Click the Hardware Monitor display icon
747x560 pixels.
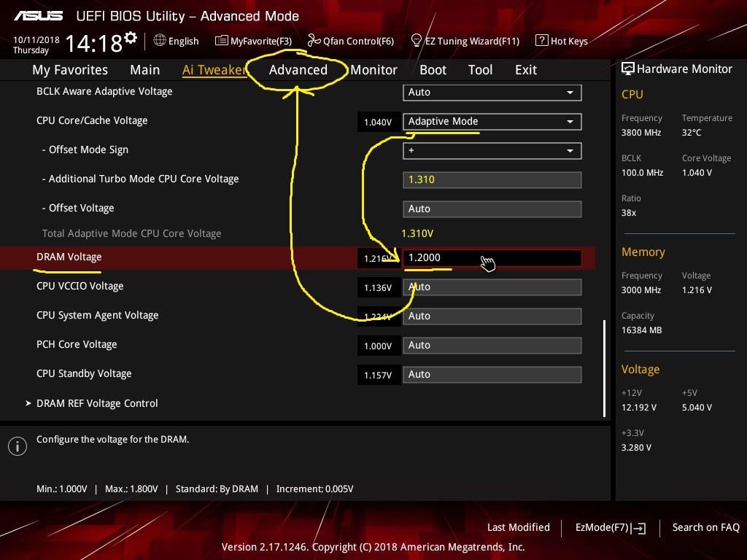(x=627, y=69)
